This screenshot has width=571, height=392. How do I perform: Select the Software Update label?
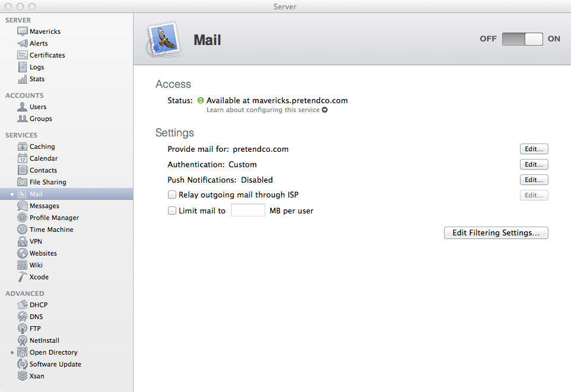point(55,364)
